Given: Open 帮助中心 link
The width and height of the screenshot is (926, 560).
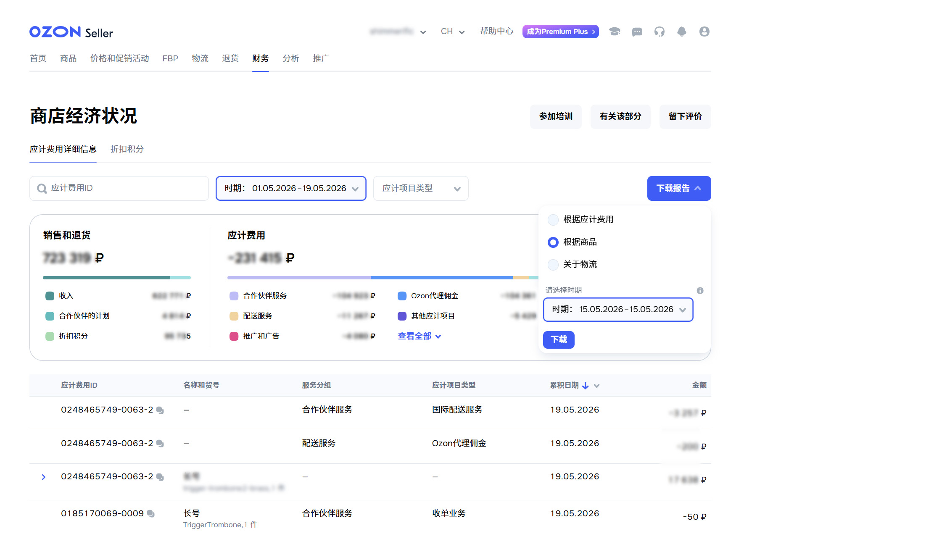Looking at the screenshot, I should [x=496, y=31].
